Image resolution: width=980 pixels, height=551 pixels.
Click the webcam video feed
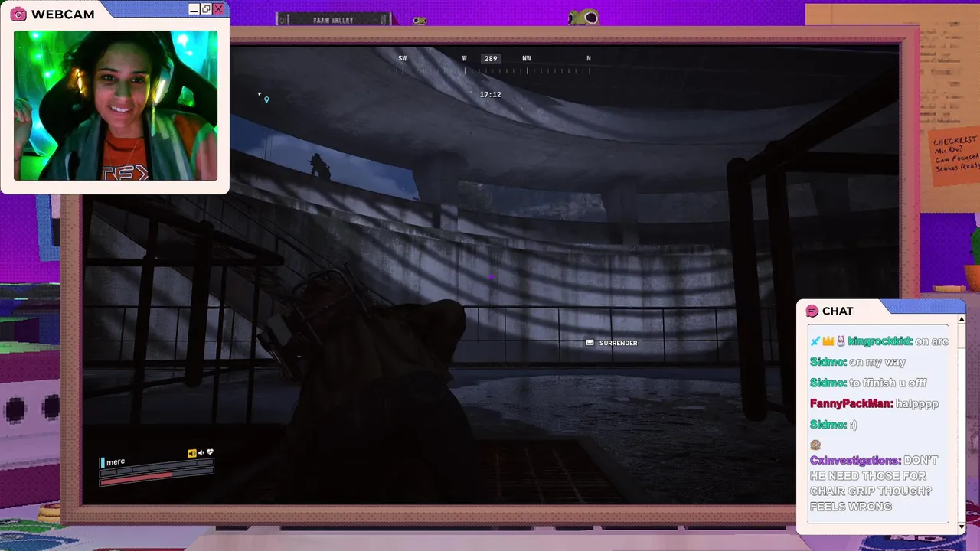(115, 105)
